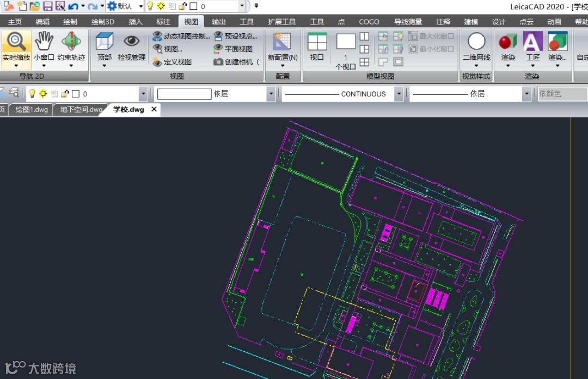This screenshot has width=588, height=379.
Task: Open the 依层 color dropdown arrow
Action: click(271, 94)
